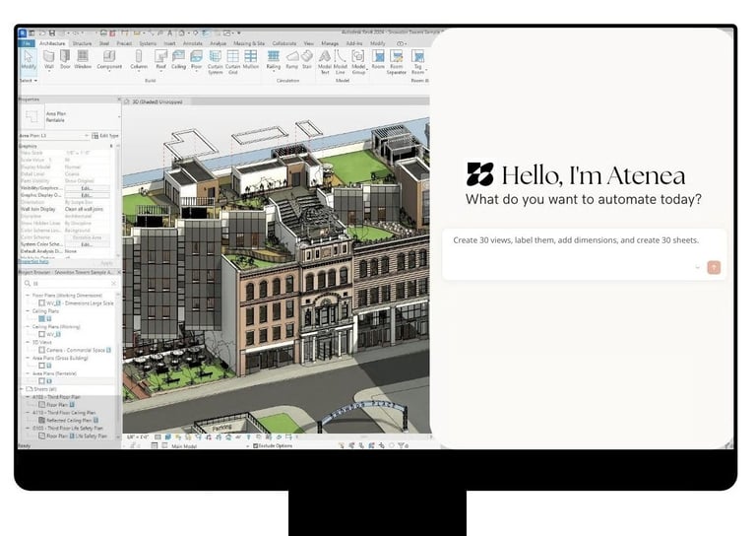The height and width of the screenshot is (536, 756).
Task: Switch to the Collaborate ribbon tab
Action: coord(284,43)
